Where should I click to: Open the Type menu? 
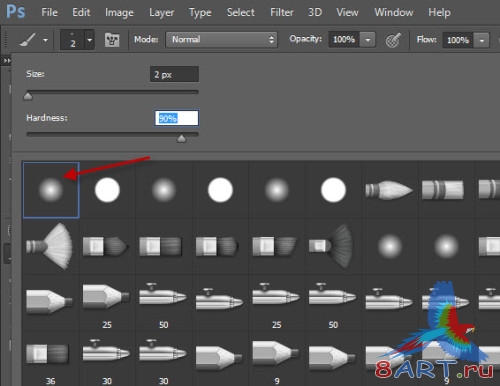200,13
